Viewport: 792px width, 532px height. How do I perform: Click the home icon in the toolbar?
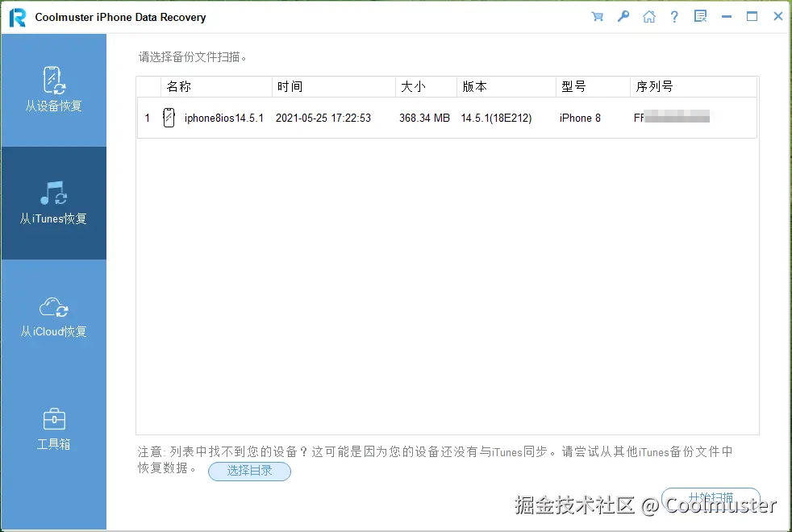pyautogui.click(x=649, y=15)
